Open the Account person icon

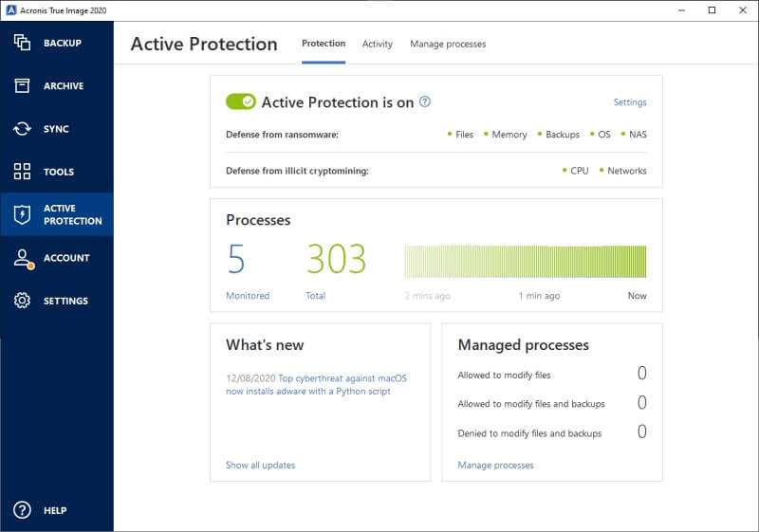point(23,259)
